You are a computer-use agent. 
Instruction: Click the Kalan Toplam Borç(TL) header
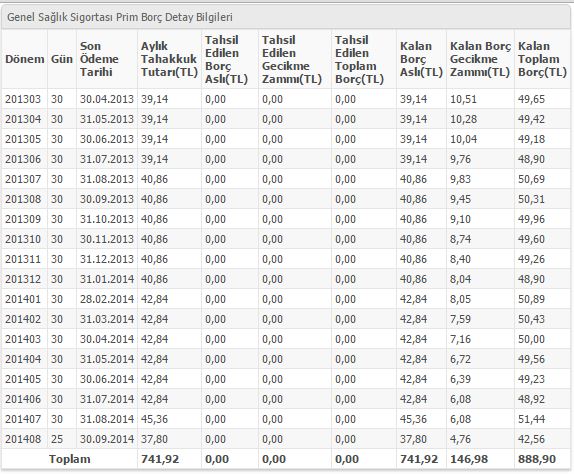click(542, 59)
